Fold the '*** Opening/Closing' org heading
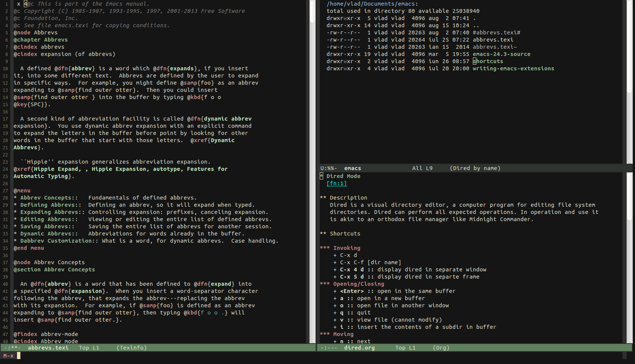 click(352, 284)
